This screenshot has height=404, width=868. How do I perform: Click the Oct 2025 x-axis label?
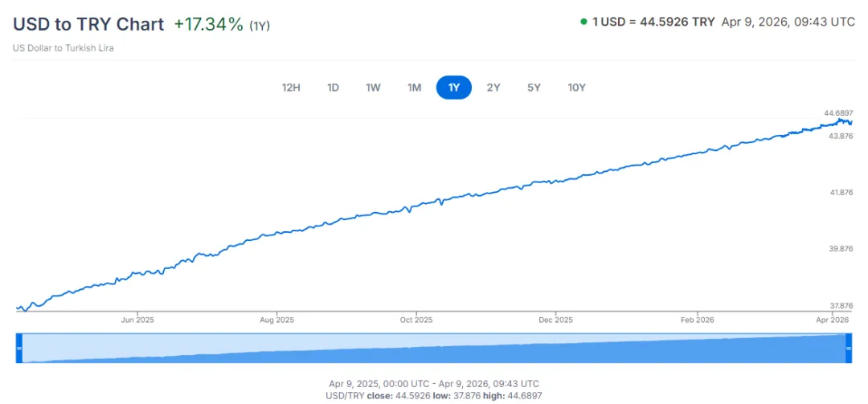[416, 320]
